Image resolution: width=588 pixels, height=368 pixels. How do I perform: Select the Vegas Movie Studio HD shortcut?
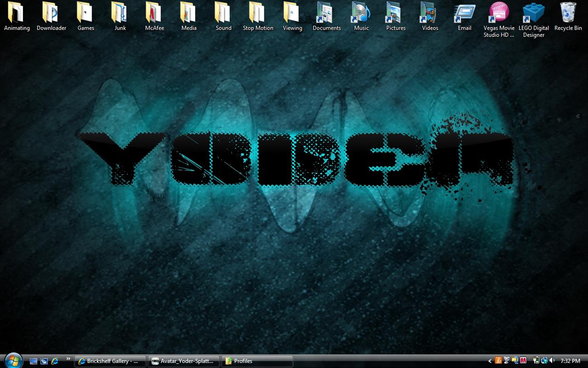click(499, 20)
